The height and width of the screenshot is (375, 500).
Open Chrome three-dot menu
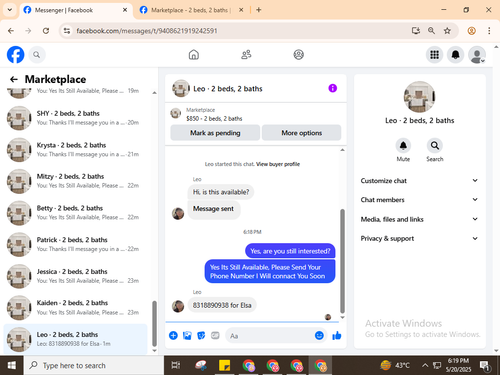pyautogui.click(x=489, y=31)
